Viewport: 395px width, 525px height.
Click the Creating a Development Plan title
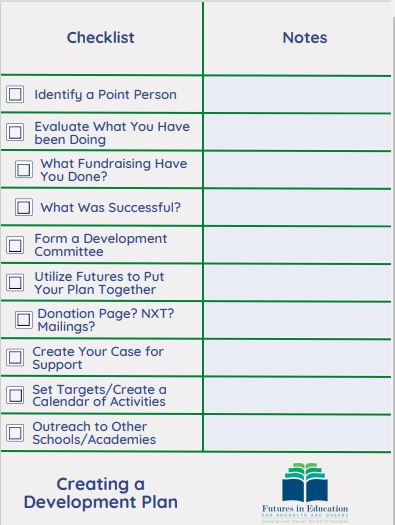[x=101, y=493]
